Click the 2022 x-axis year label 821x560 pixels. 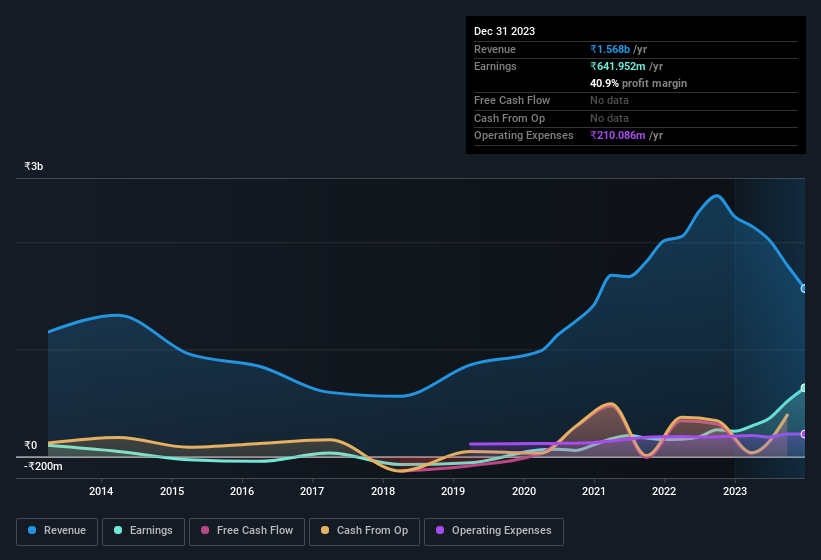click(664, 491)
